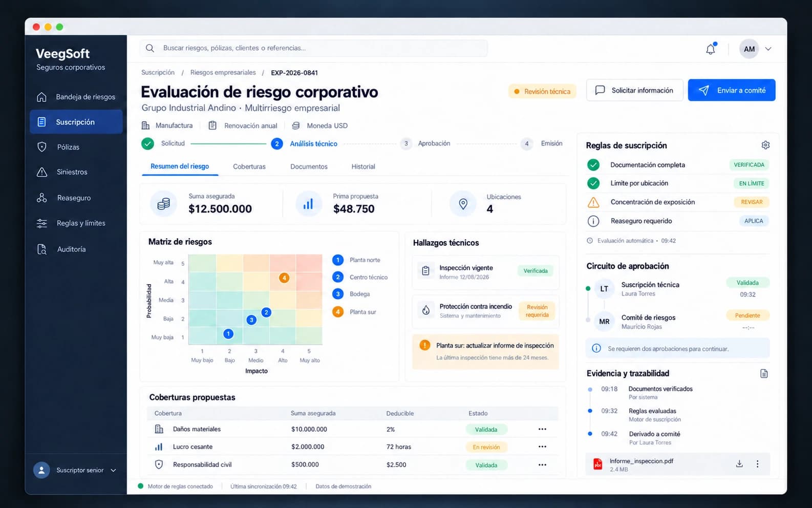Viewport: 812px width, 508px height.
Task: Expand the AM account menu chevron
Action: [768, 49]
